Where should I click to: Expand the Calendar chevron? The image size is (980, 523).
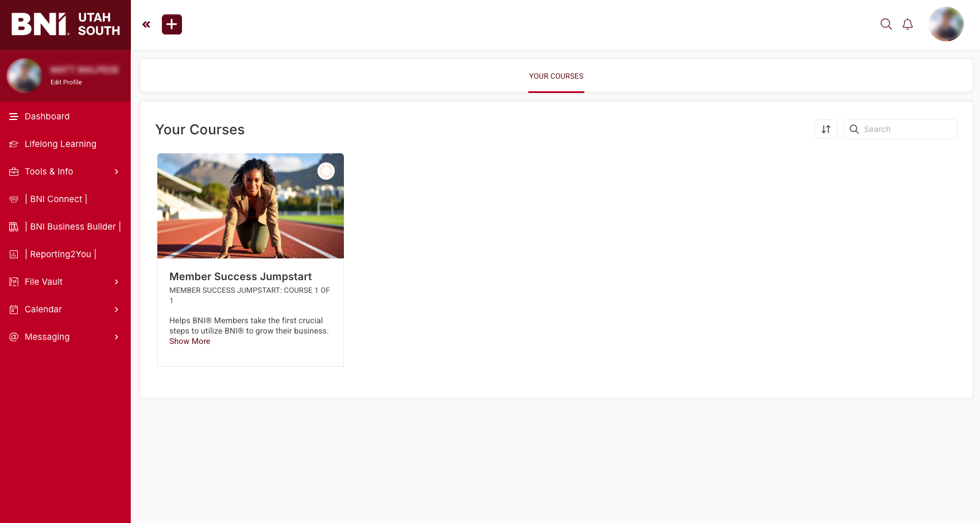pos(117,309)
